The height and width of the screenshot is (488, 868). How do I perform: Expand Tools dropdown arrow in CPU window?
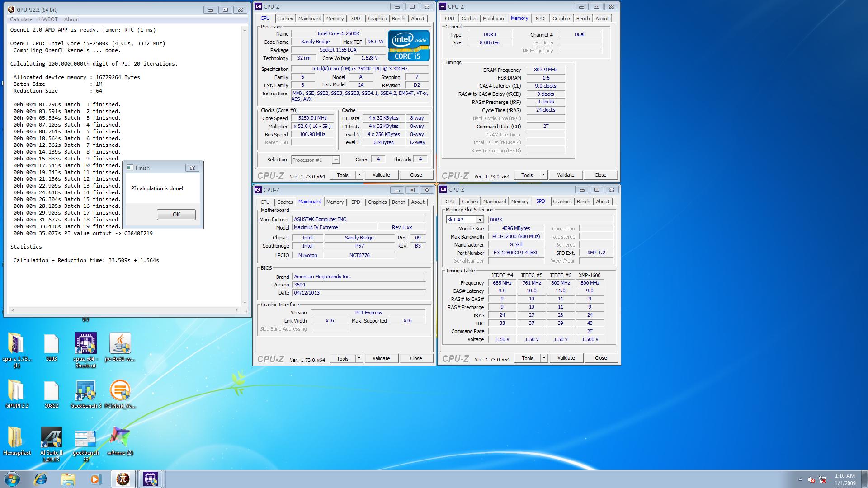(x=359, y=175)
